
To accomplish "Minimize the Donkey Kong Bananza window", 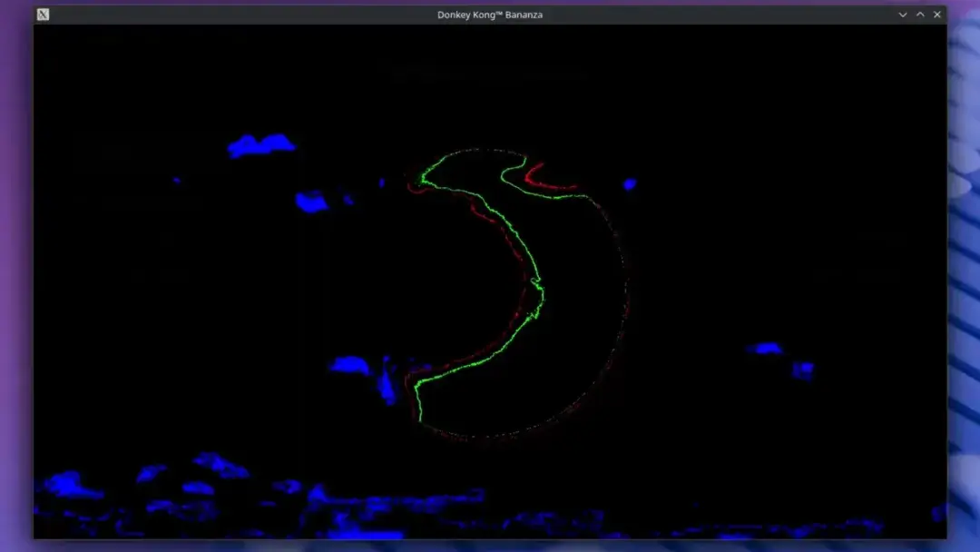I will click(903, 15).
